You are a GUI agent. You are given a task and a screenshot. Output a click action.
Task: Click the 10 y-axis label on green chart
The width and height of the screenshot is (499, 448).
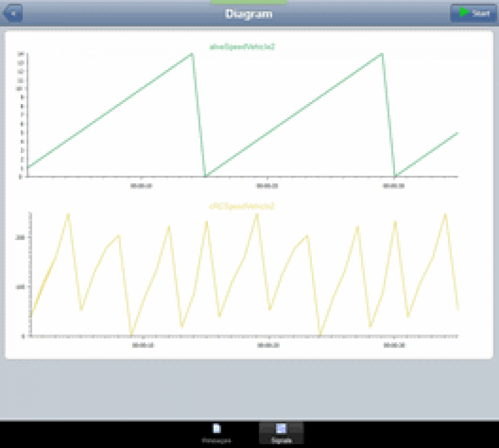coord(19,89)
